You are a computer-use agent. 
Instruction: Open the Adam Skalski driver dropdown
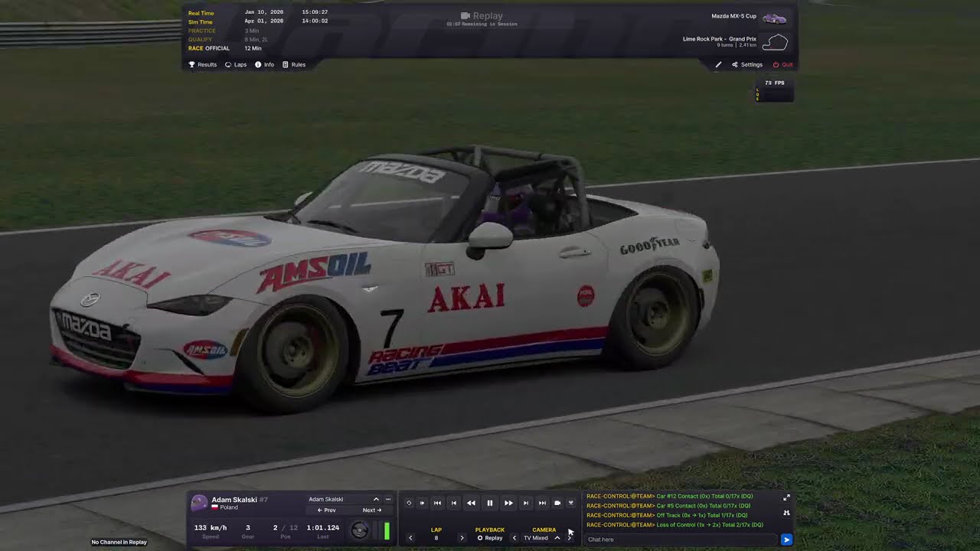coord(344,499)
